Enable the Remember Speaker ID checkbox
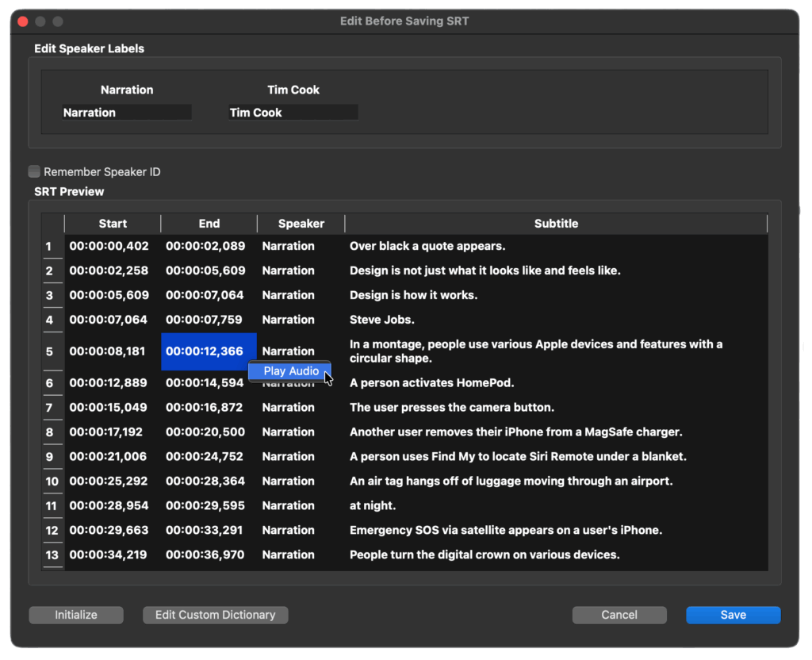The height and width of the screenshot is (660, 812). (x=34, y=171)
